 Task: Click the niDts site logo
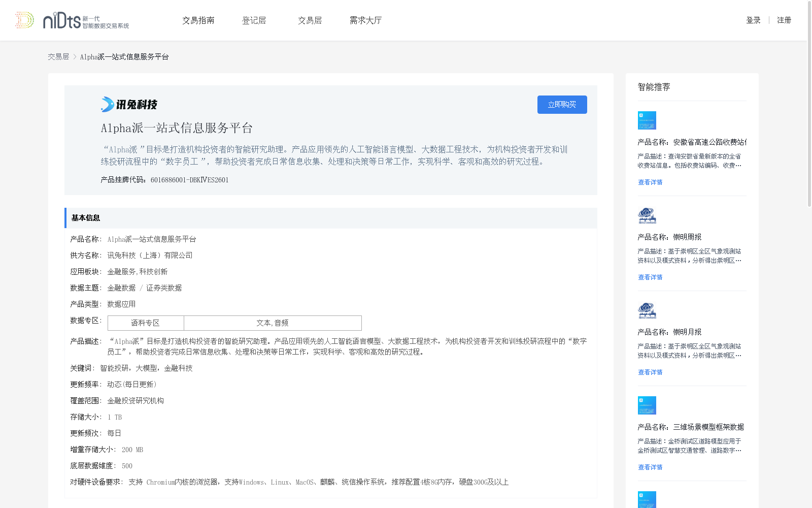(x=86, y=20)
